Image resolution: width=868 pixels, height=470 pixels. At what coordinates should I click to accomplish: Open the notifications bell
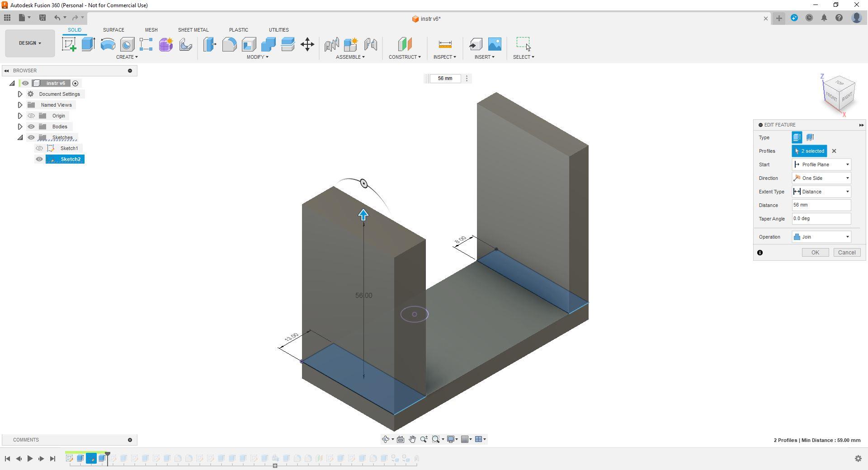(824, 18)
